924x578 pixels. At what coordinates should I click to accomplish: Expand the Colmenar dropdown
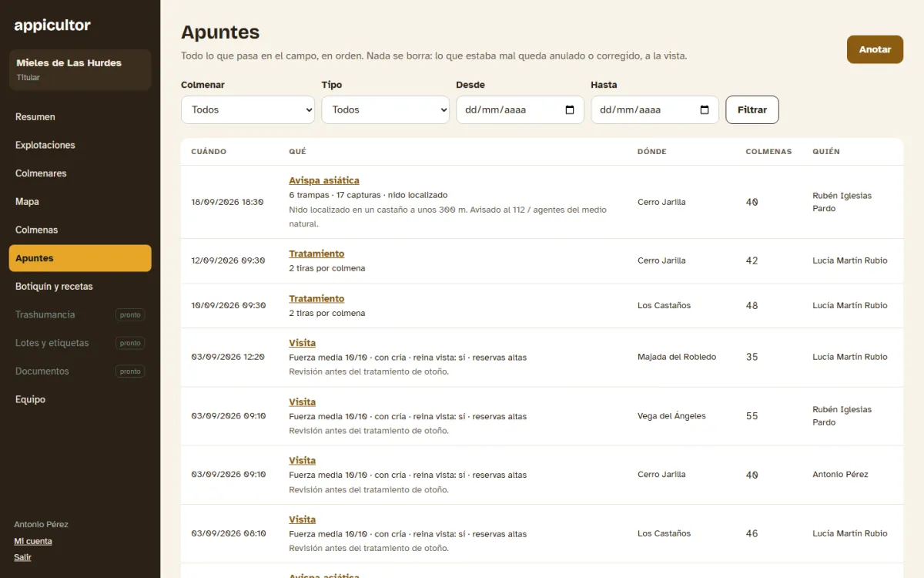pos(248,109)
